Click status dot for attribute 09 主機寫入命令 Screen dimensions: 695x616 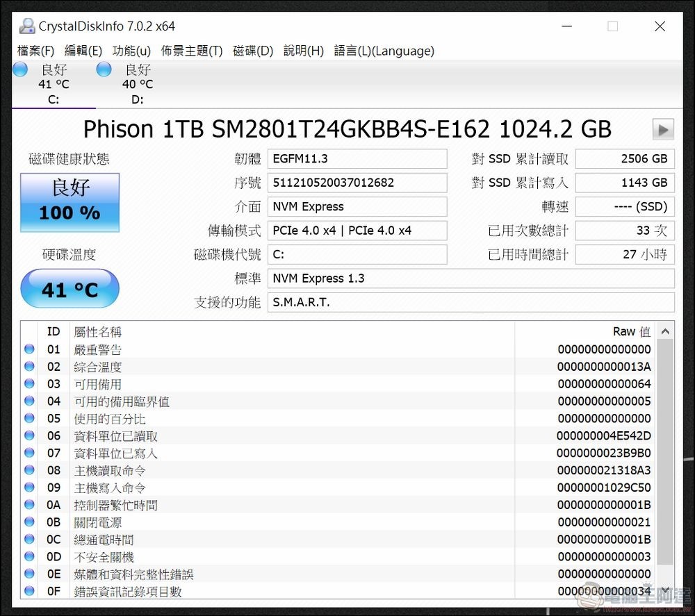(30, 487)
